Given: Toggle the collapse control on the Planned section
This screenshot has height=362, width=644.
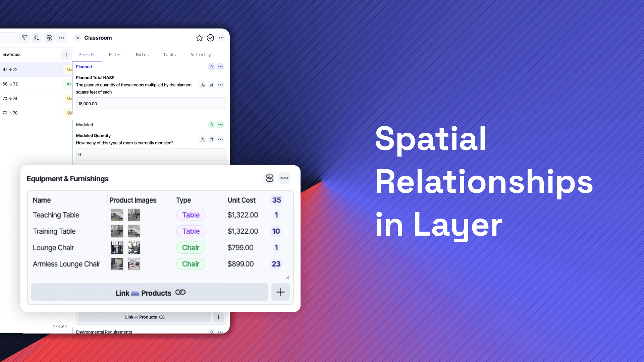Looking at the screenshot, I should click(x=211, y=67).
